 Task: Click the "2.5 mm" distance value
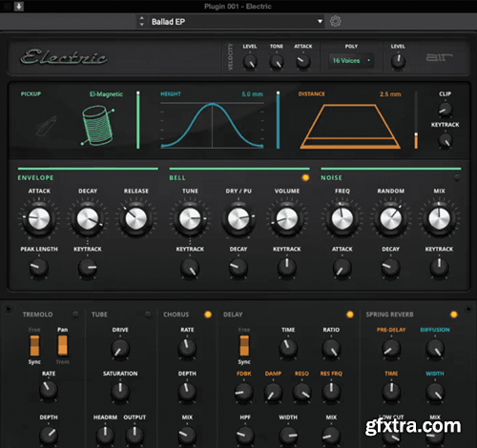[x=390, y=94]
